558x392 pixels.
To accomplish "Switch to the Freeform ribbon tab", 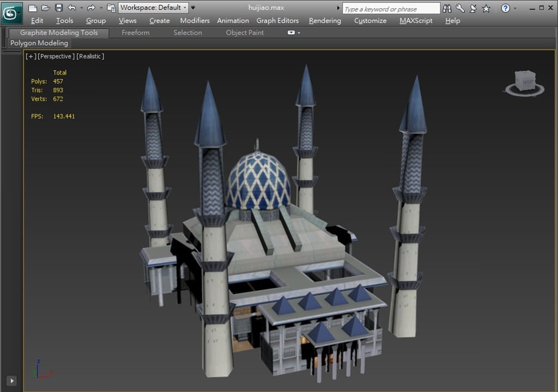I will pos(135,33).
